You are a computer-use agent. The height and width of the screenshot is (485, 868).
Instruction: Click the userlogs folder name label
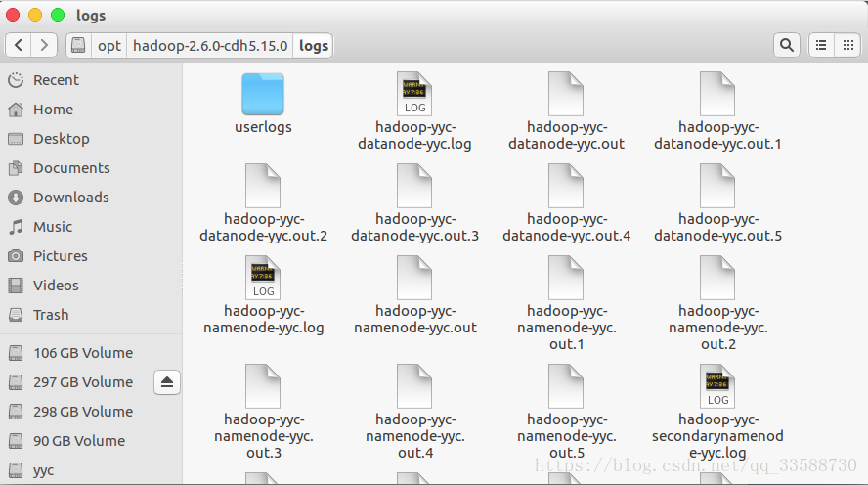point(263,127)
